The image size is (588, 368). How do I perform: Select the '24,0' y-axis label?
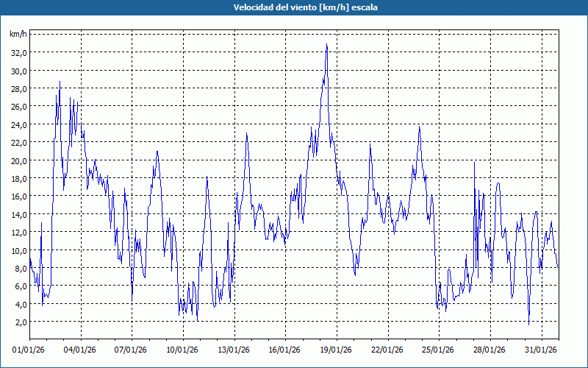click(x=19, y=124)
